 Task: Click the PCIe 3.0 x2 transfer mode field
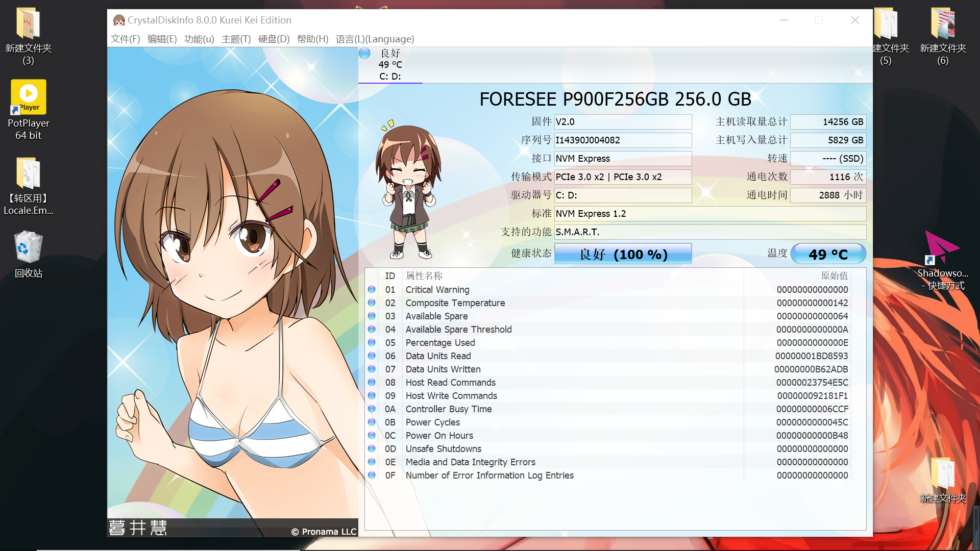tap(623, 177)
